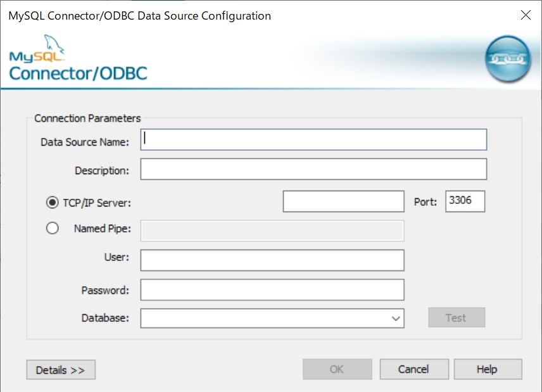Open the Database dropdown arrow
The width and height of the screenshot is (542, 392).
pyautogui.click(x=396, y=318)
